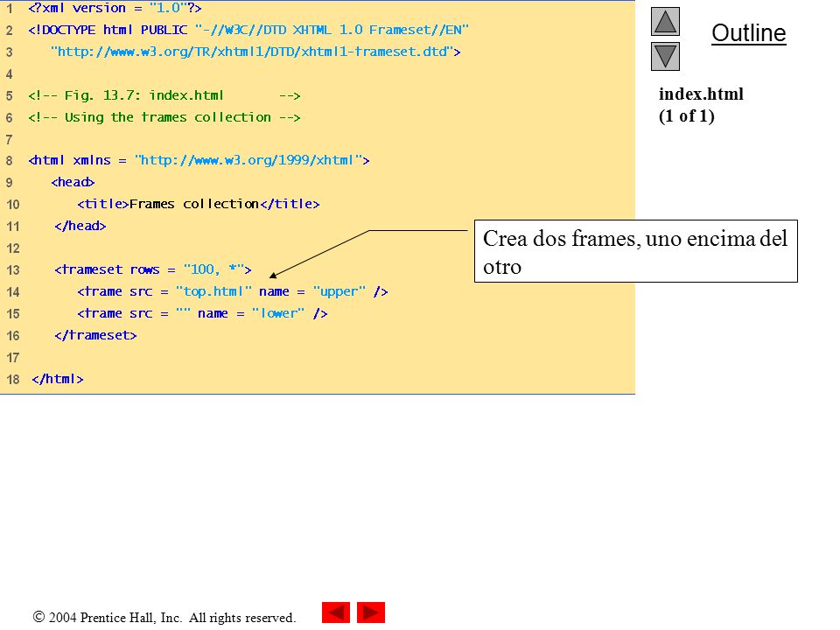Select the index.html (1 of 1) label

pyautogui.click(x=701, y=105)
